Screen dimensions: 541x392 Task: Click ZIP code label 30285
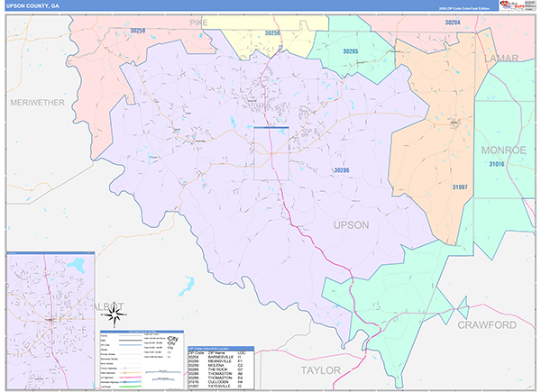(350, 51)
